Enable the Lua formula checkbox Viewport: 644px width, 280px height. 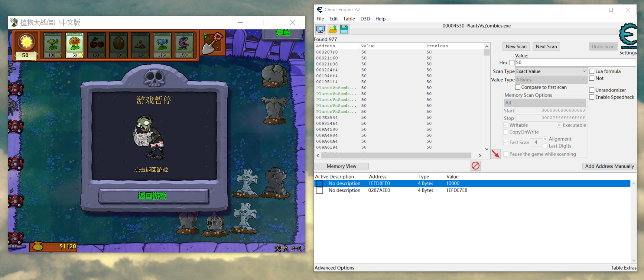tap(592, 71)
